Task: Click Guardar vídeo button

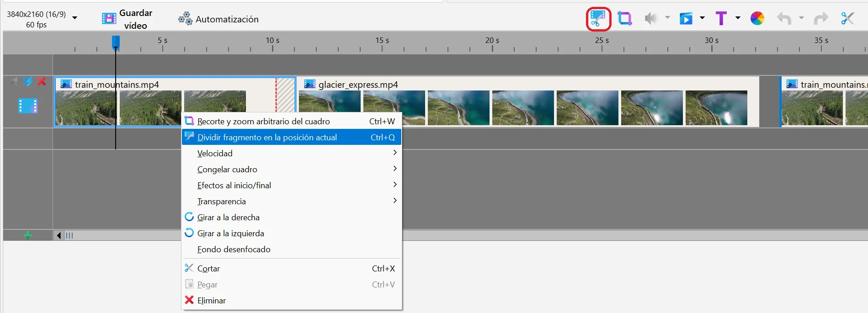Action: (x=127, y=19)
